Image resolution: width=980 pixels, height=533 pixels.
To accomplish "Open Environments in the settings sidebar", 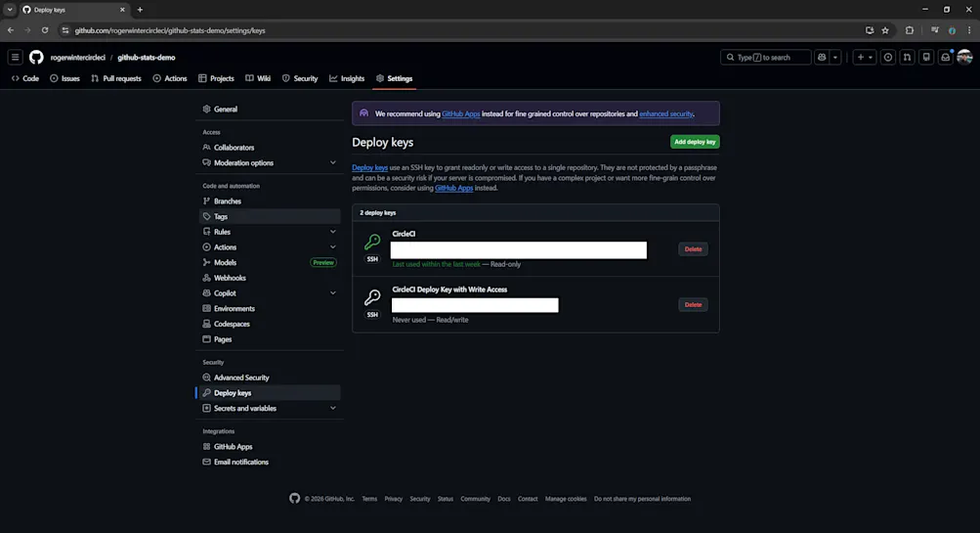I will [x=270, y=308].
